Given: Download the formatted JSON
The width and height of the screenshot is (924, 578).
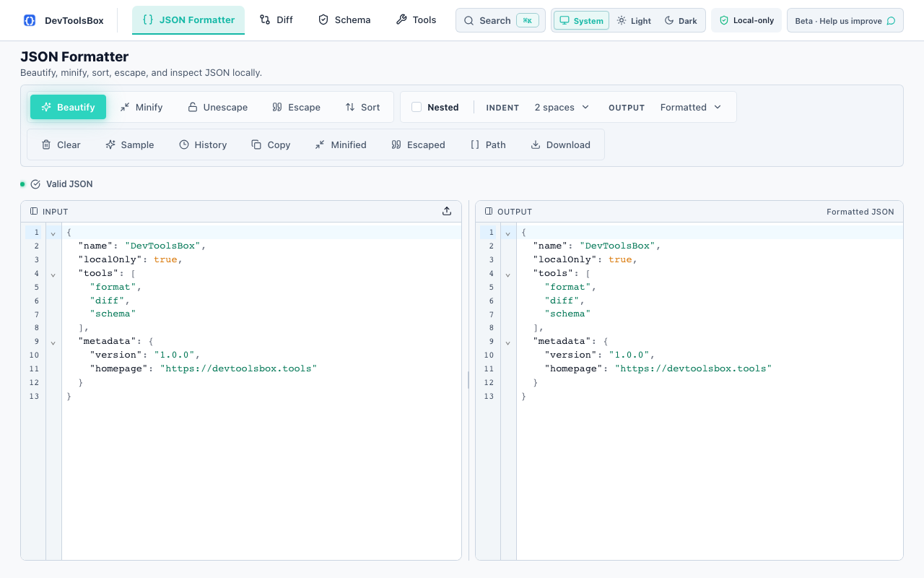Looking at the screenshot, I should click(x=561, y=144).
